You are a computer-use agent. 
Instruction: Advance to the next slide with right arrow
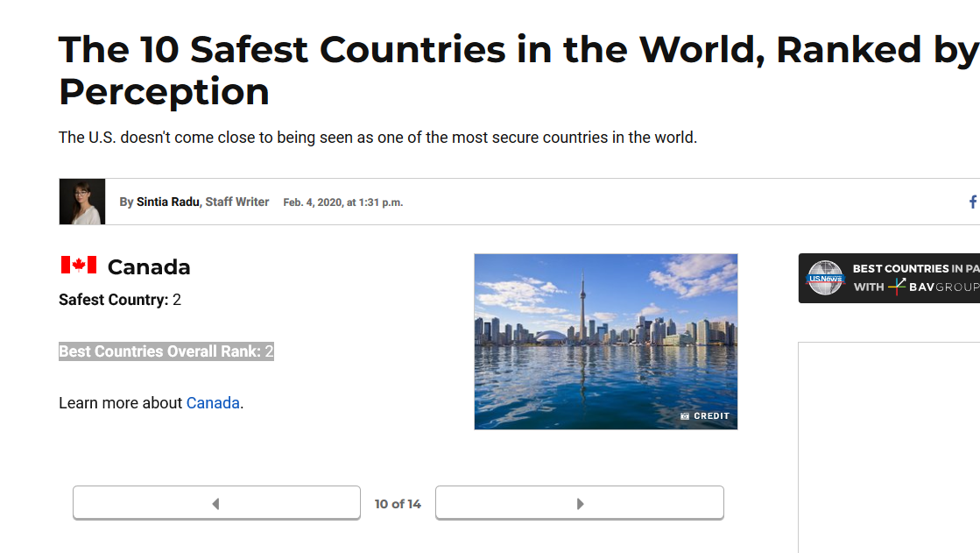pyautogui.click(x=579, y=503)
